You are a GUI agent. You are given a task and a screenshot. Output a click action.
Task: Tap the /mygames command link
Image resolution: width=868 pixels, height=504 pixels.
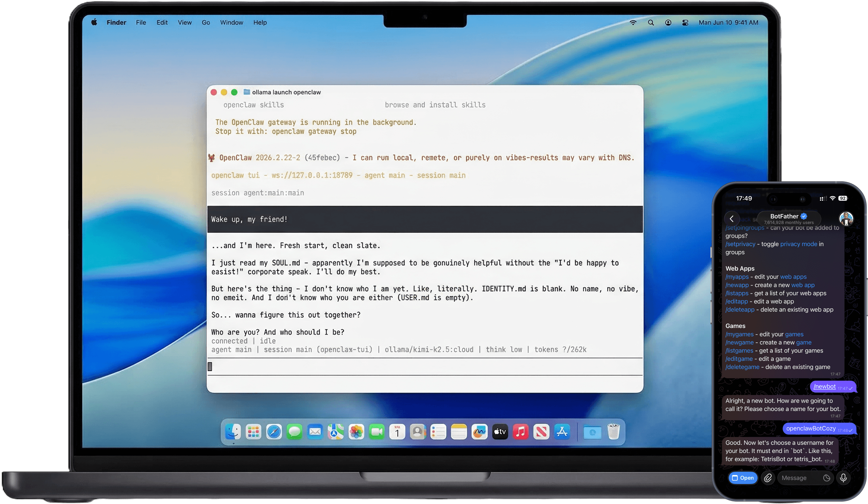(x=739, y=334)
